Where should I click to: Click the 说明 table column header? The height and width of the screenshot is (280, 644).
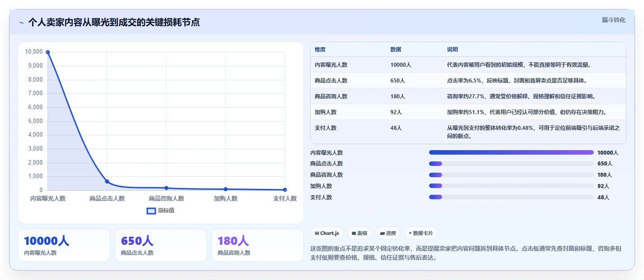[453, 49]
